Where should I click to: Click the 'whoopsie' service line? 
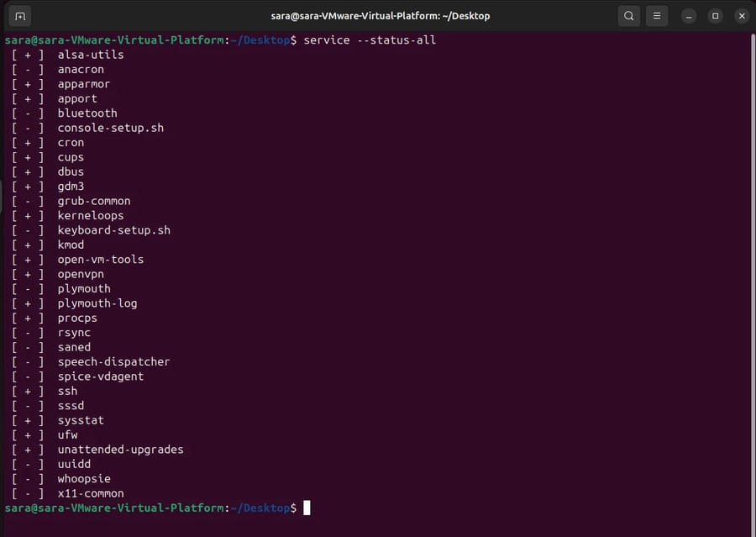click(x=60, y=479)
